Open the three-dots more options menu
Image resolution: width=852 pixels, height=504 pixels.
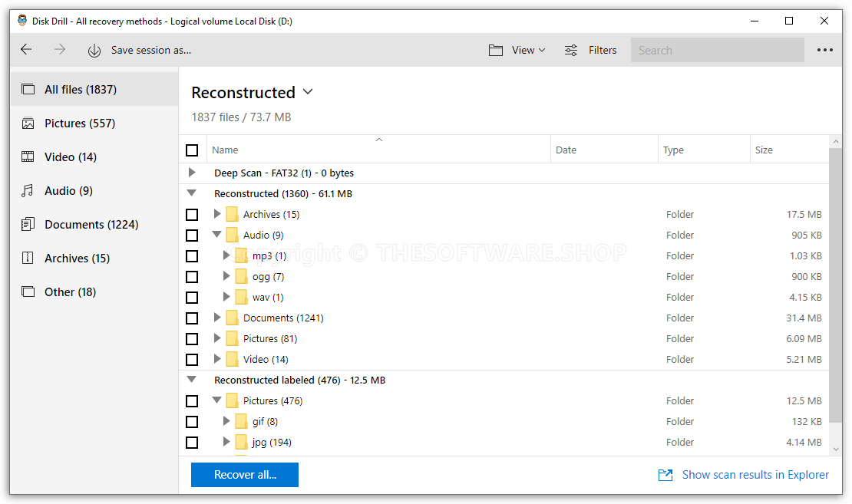(x=825, y=50)
